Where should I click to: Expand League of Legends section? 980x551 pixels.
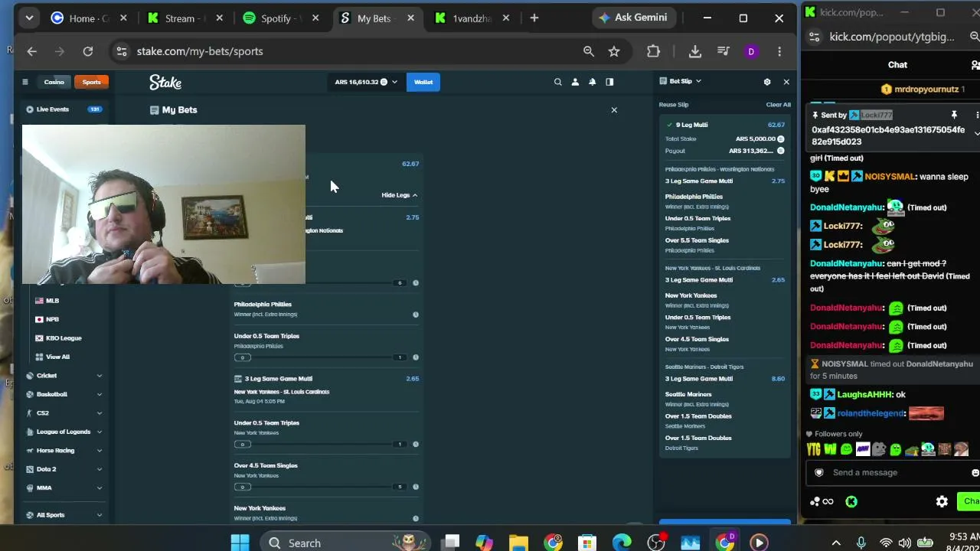pos(64,432)
